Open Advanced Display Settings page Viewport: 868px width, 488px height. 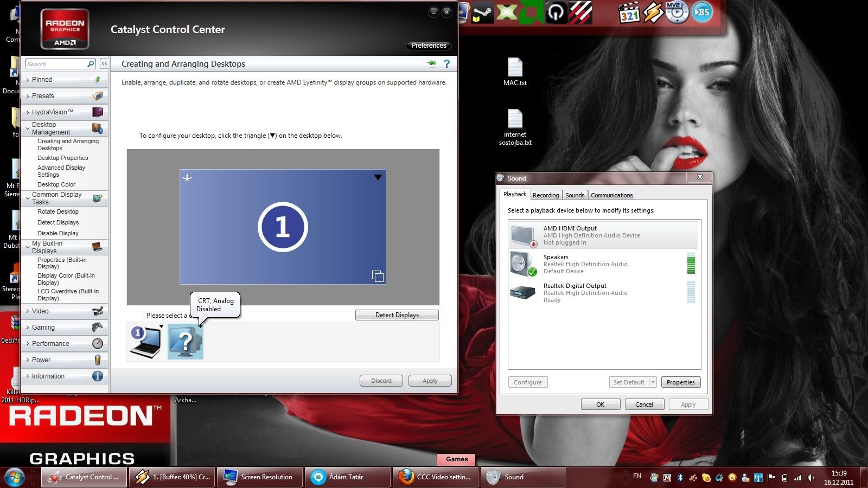click(x=61, y=171)
